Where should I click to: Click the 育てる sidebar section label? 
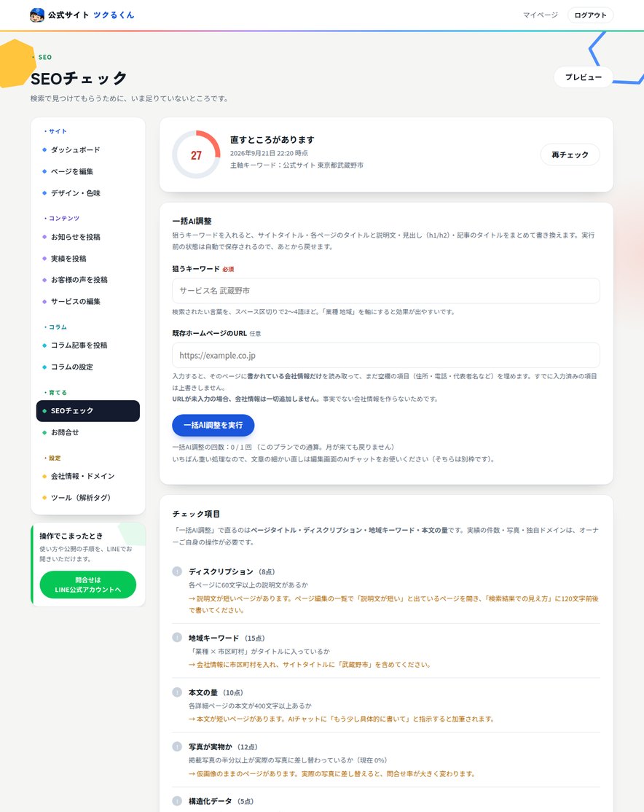click(x=58, y=393)
